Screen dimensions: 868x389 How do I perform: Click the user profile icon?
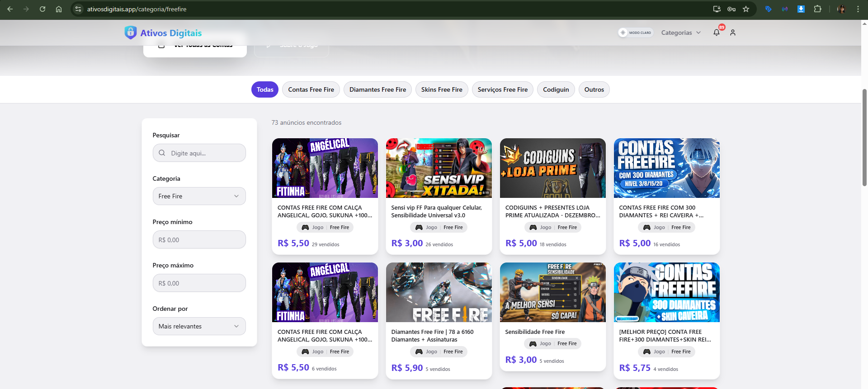click(733, 33)
